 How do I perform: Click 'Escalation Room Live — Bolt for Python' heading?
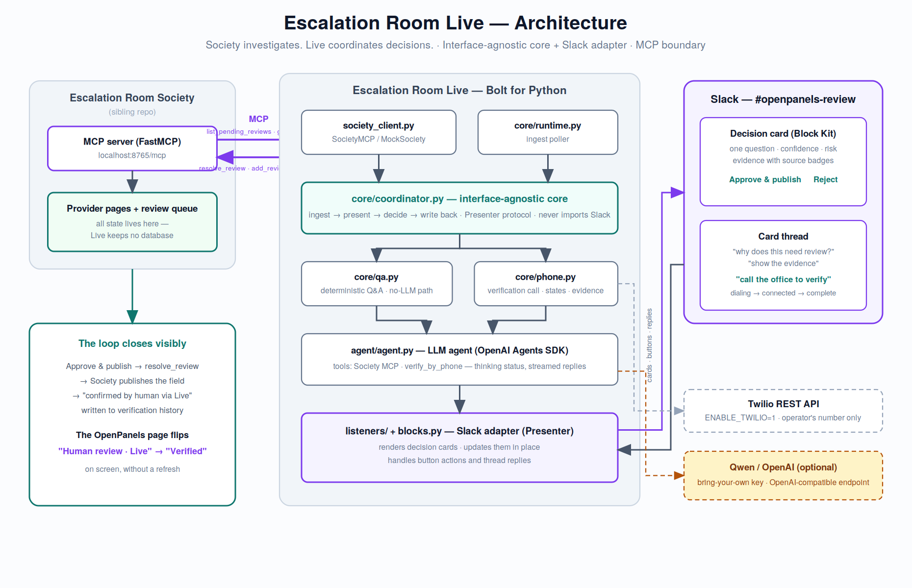click(459, 90)
